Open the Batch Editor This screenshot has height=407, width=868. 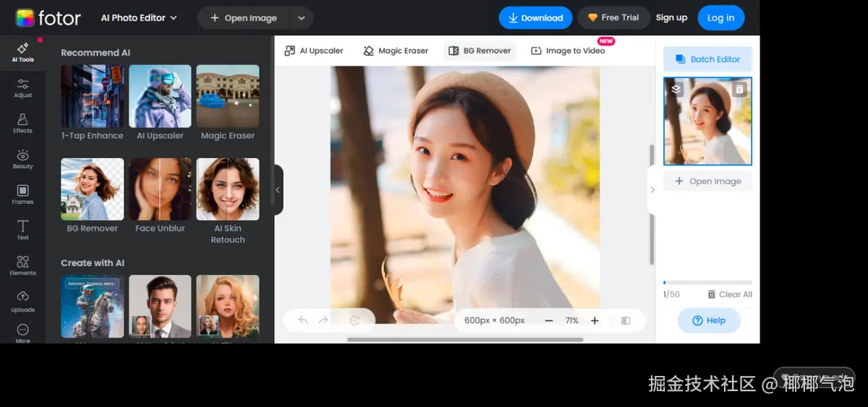[x=707, y=59]
